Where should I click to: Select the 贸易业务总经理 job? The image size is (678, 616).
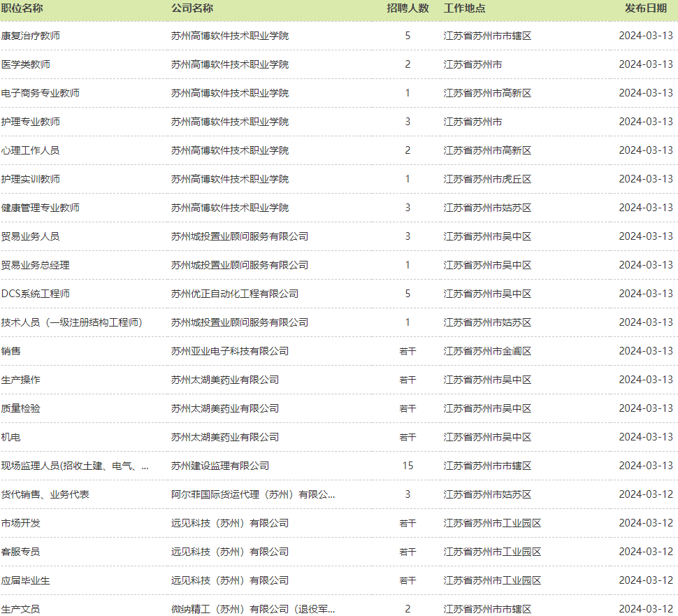tap(45, 264)
